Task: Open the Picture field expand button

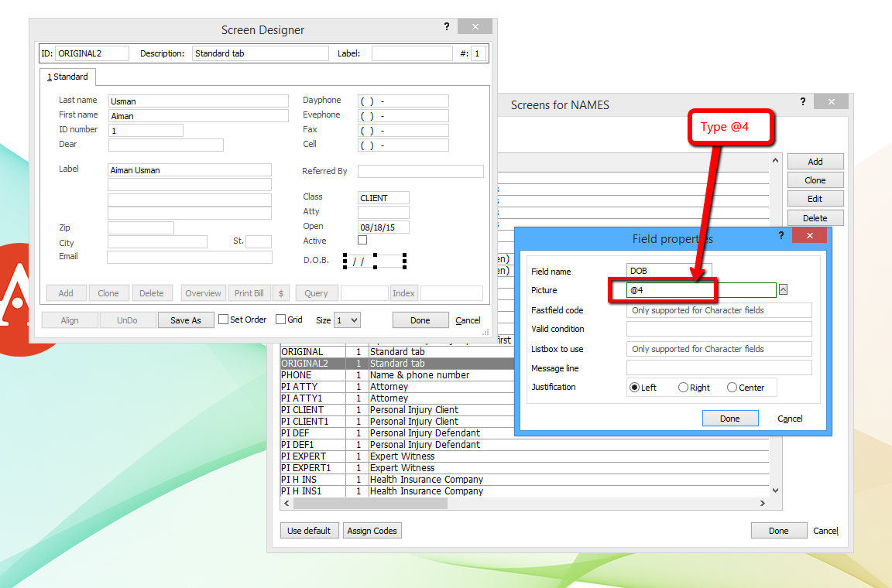Action: coord(784,289)
